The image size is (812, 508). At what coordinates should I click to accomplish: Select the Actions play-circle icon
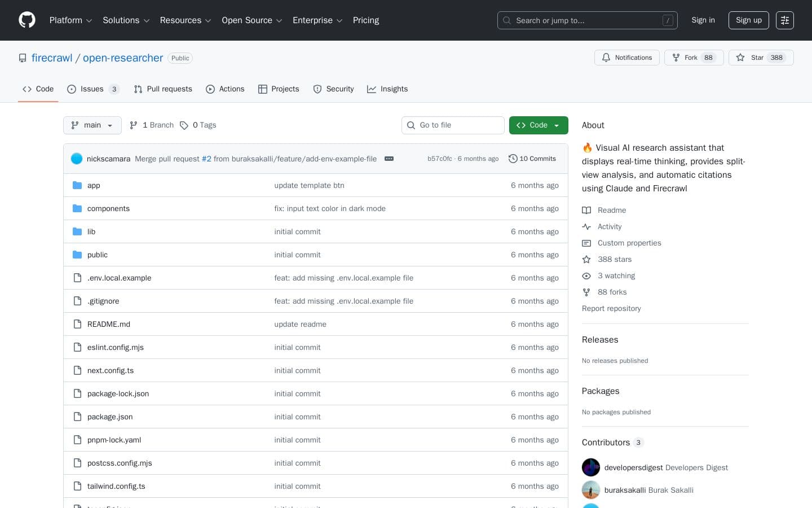click(x=211, y=89)
